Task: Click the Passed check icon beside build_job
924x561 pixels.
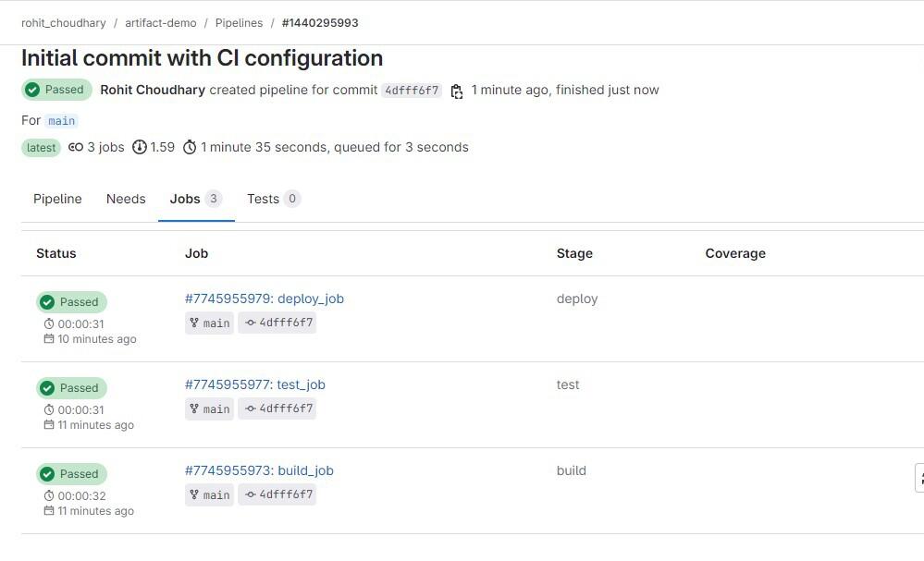Action: (x=47, y=474)
